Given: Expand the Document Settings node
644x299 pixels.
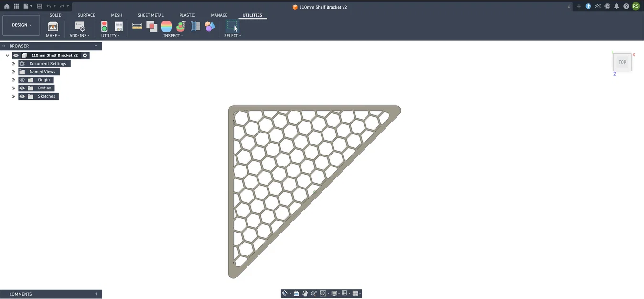Looking at the screenshot, I should (x=14, y=64).
